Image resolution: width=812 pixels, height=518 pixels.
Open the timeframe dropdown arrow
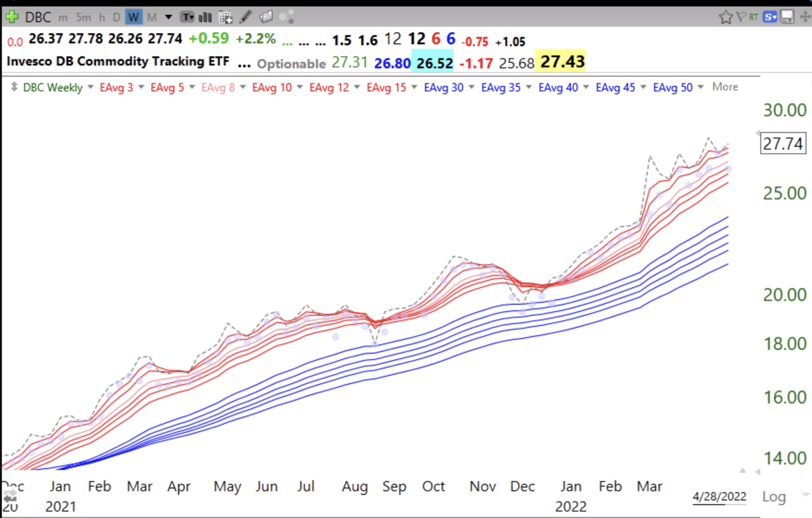point(169,18)
